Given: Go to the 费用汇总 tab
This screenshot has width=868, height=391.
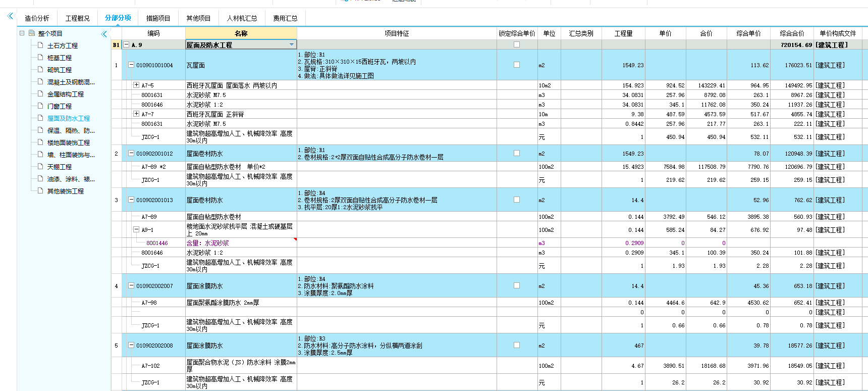Looking at the screenshot, I should coord(286,18).
